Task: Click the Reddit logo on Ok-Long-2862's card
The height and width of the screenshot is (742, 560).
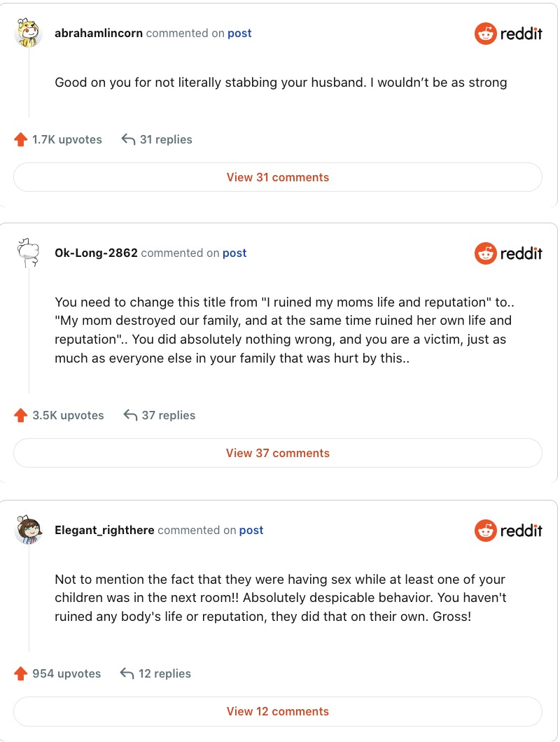Action: click(508, 253)
